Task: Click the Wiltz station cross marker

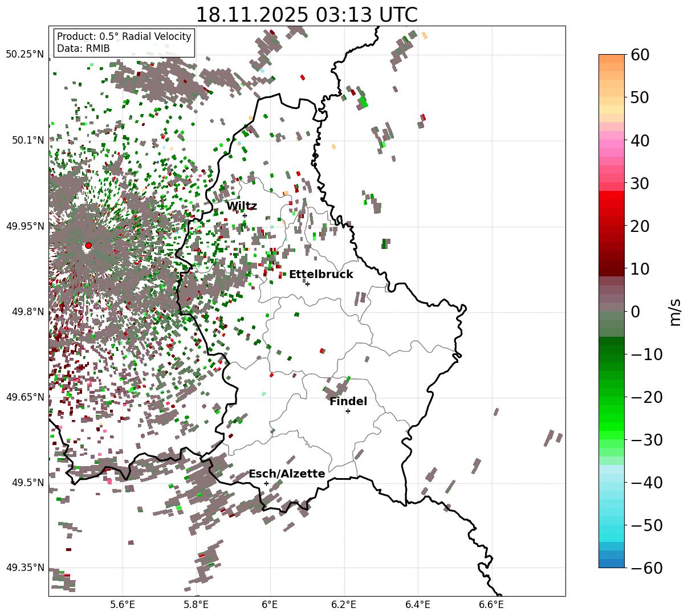Action: 245,215
